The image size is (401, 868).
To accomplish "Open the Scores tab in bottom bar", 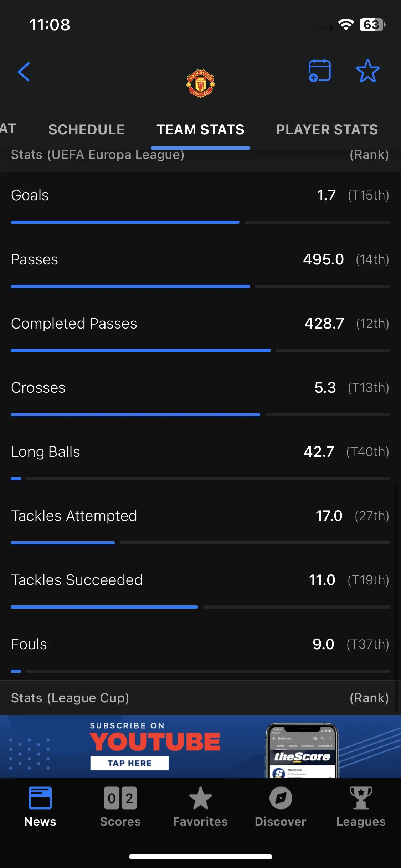I will [x=120, y=806].
